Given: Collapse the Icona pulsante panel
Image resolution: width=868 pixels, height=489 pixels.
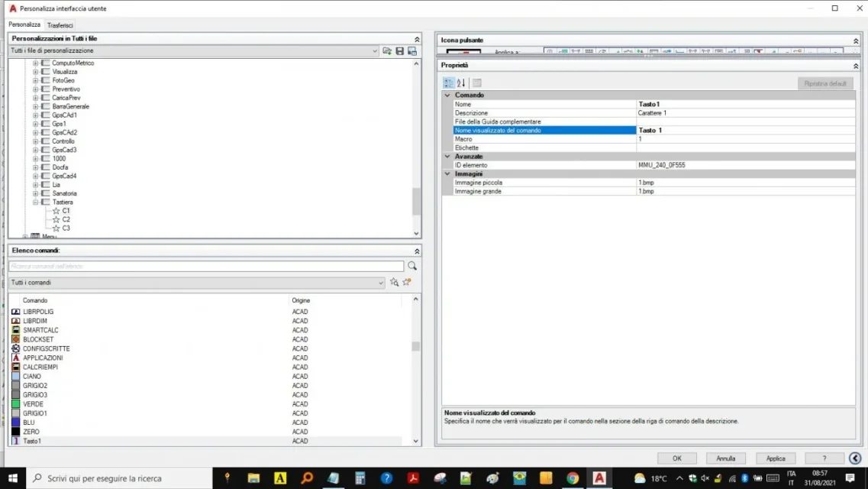Looking at the screenshot, I should click(x=856, y=41).
